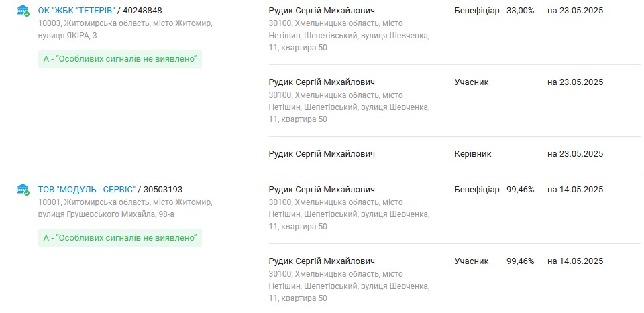The image size is (644, 313).
Task: Click the Керівник role label
Action: click(472, 154)
